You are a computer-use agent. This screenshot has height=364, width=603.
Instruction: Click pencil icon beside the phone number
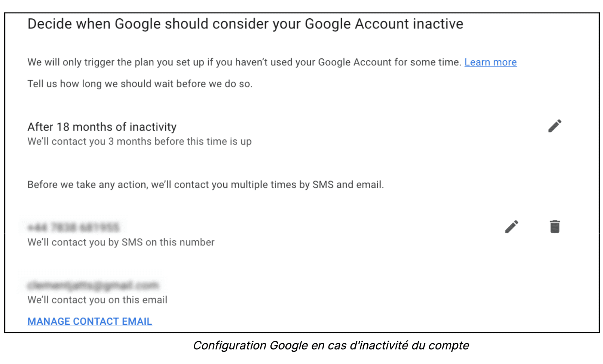[511, 226]
